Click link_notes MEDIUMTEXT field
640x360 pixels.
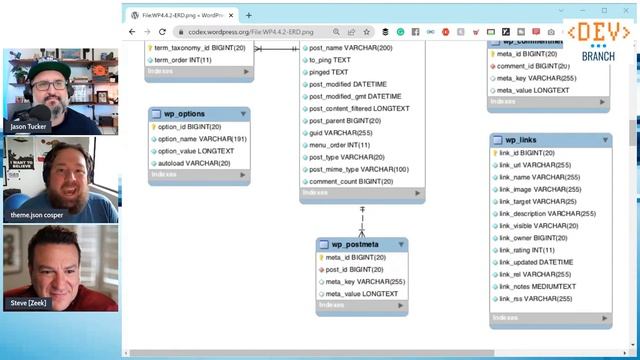[x=538, y=287]
